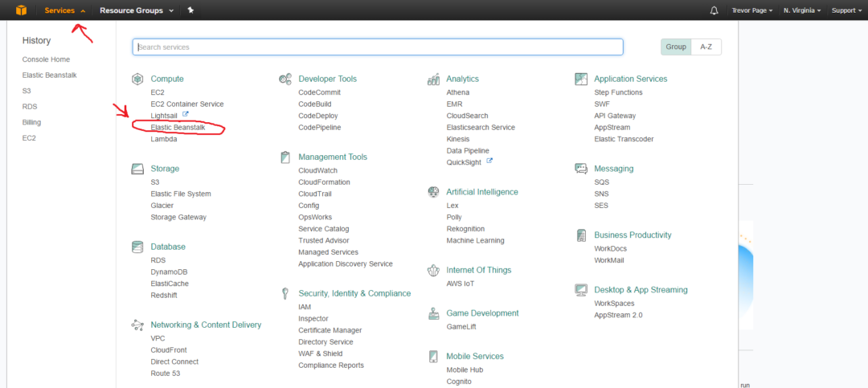Open the notifications bell icon
868x388 pixels.
(x=714, y=10)
